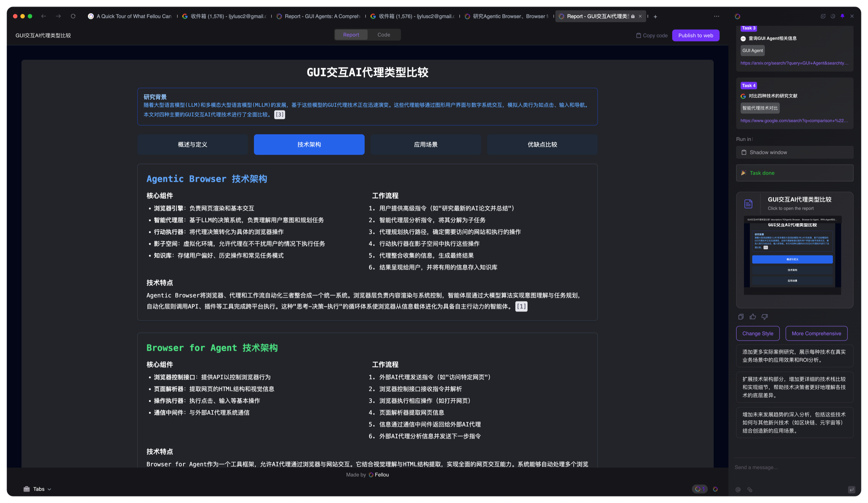Image resolution: width=868 pixels, height=503 pixels.
Task: Open the GUI交互AI代理类型比较 report thumbnail
Action: pyautogui.click(x=792, y=255)
